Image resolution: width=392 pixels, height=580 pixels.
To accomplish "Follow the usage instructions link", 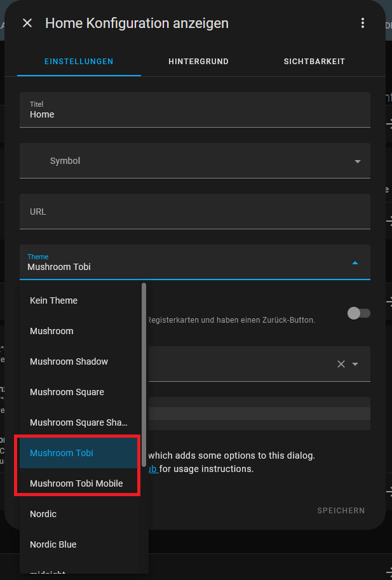I will point(153,469).
